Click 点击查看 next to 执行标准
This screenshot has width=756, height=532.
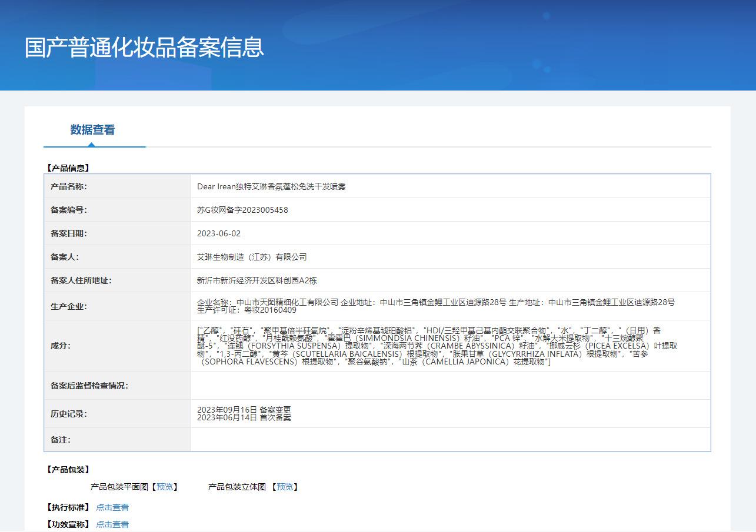pyautogui.click(x=112, y=507)
